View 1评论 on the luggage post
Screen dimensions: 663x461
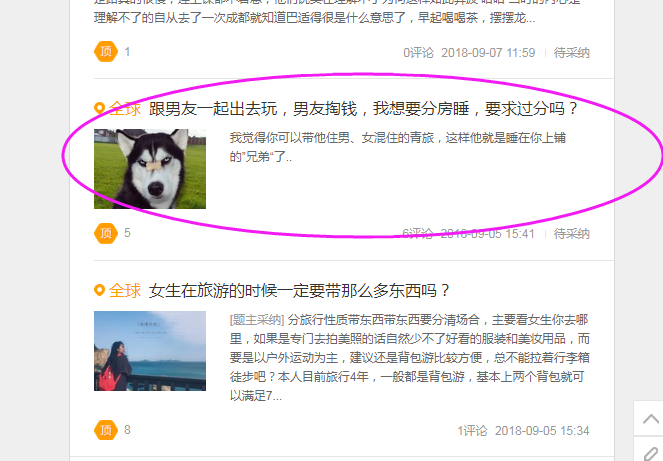click(472, 431)
